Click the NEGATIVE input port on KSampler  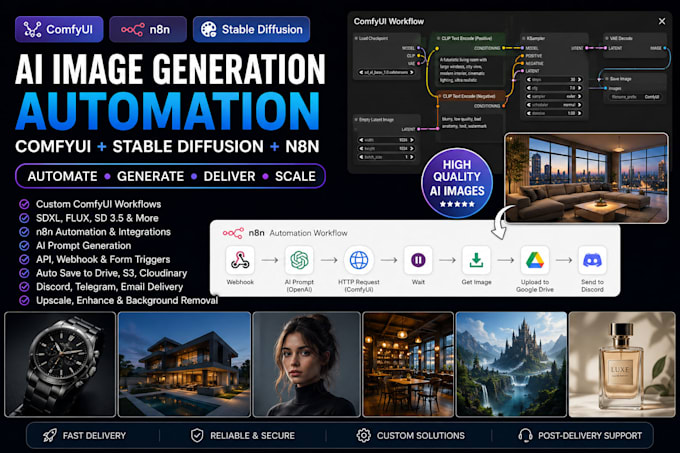point(522,63)
